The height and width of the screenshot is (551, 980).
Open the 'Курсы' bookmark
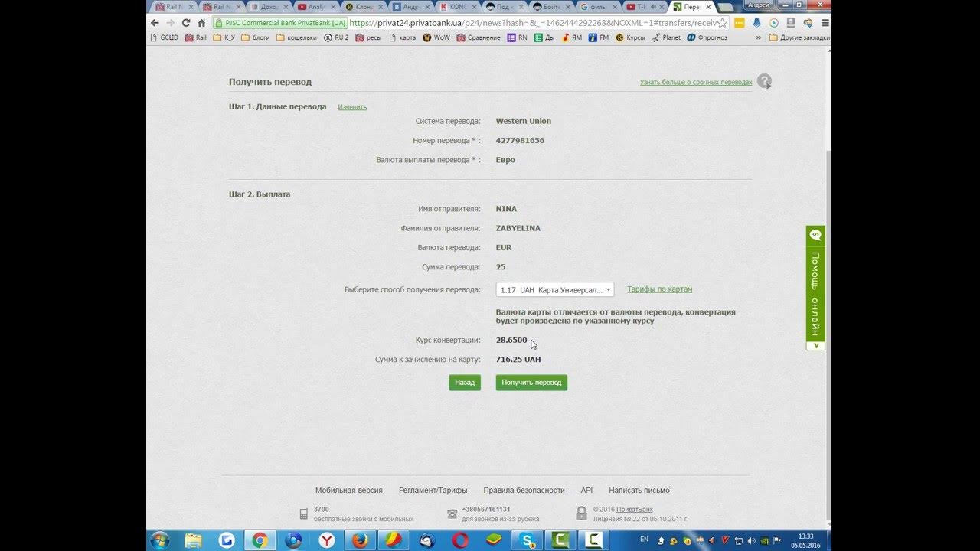[x=630, y=37]
